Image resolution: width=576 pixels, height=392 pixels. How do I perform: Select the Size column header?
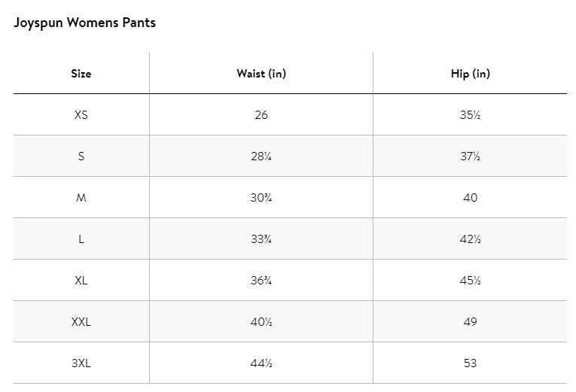(81, 74)
